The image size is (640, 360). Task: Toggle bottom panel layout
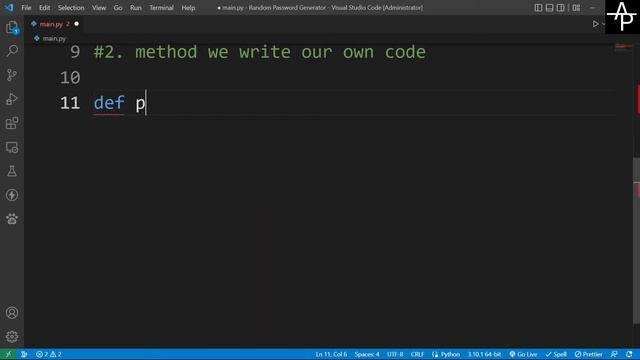(549, 8)
